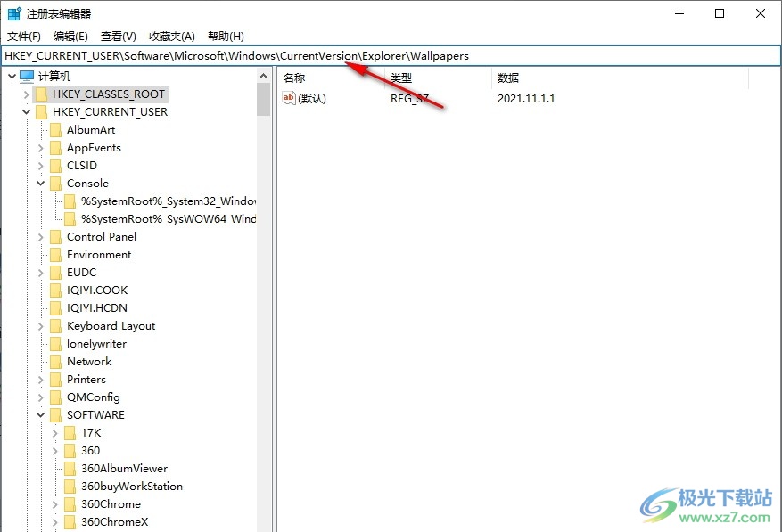The width and height of the screenshot is (782, 532).
Task: Open the 查看(V) menu
Action: (119, 37)
